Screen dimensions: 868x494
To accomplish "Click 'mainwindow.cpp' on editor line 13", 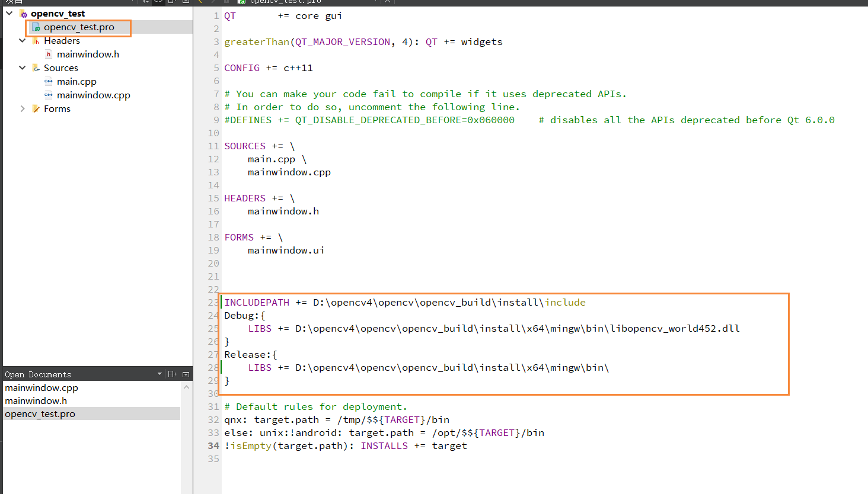I will pyautogui.click(x=289, y=172).
